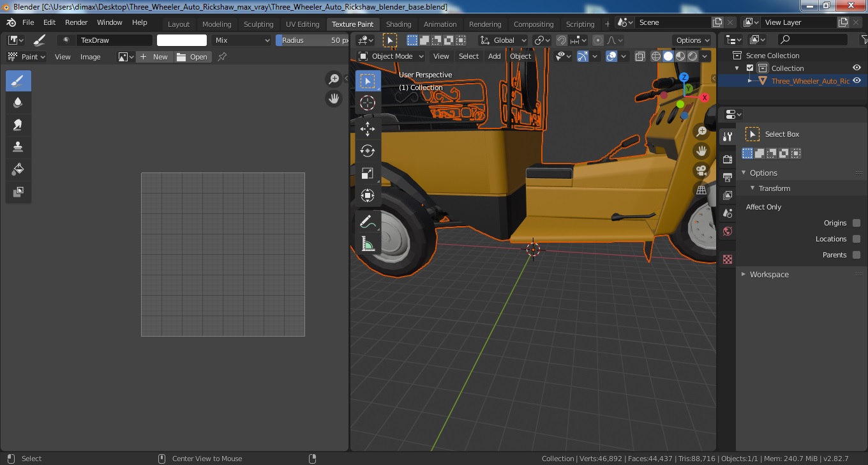
Task: Switch to material preview shading
Action: pyautogui.click(x=680, y=56)
